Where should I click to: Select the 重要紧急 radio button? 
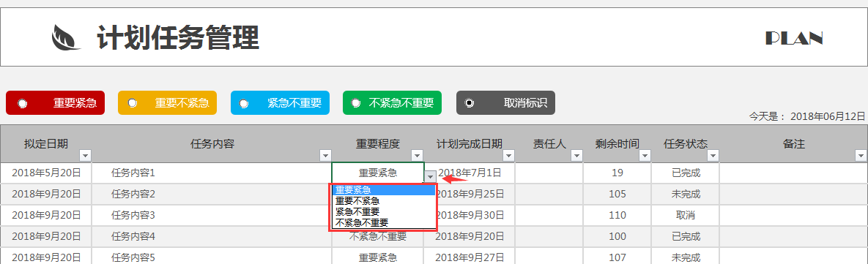point(22,103)
